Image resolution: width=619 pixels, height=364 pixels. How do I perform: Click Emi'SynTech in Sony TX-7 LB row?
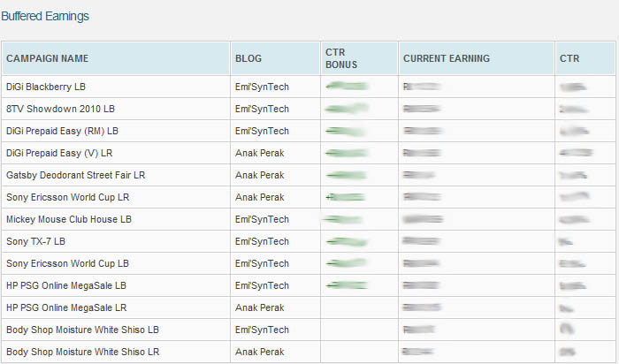point(262,241)
